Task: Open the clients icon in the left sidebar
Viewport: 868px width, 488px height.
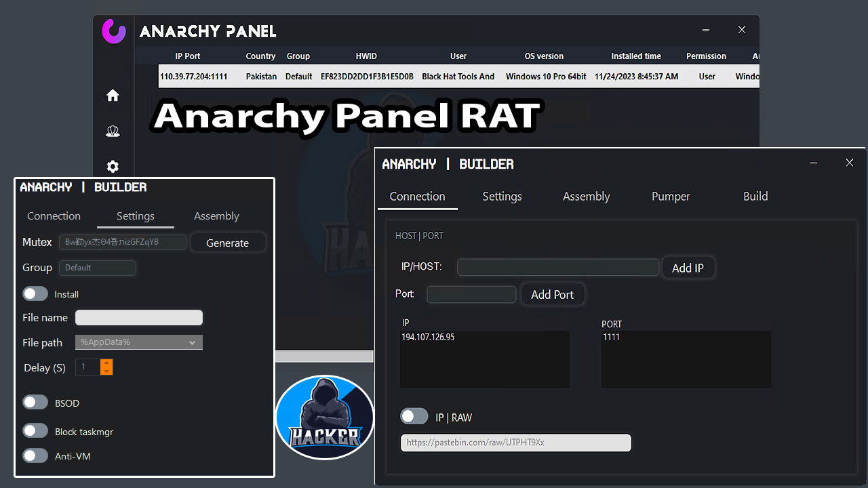Action: [113, 131]
